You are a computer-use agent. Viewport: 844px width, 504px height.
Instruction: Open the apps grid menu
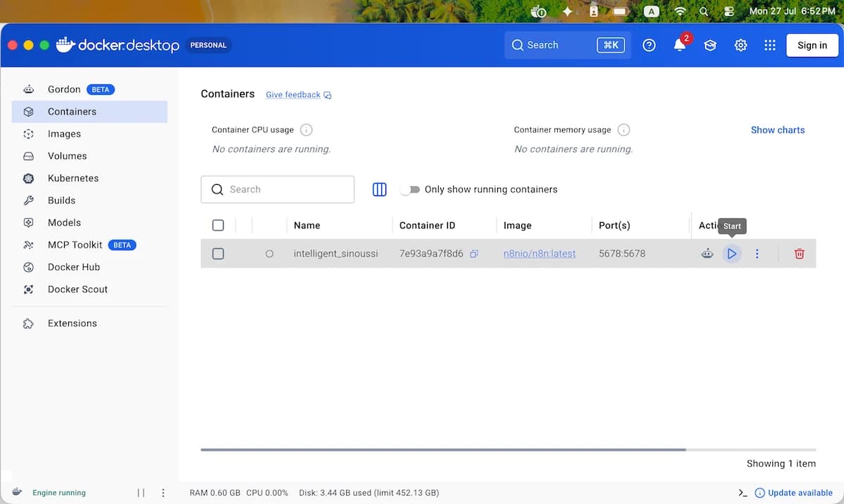pos(770,45)
